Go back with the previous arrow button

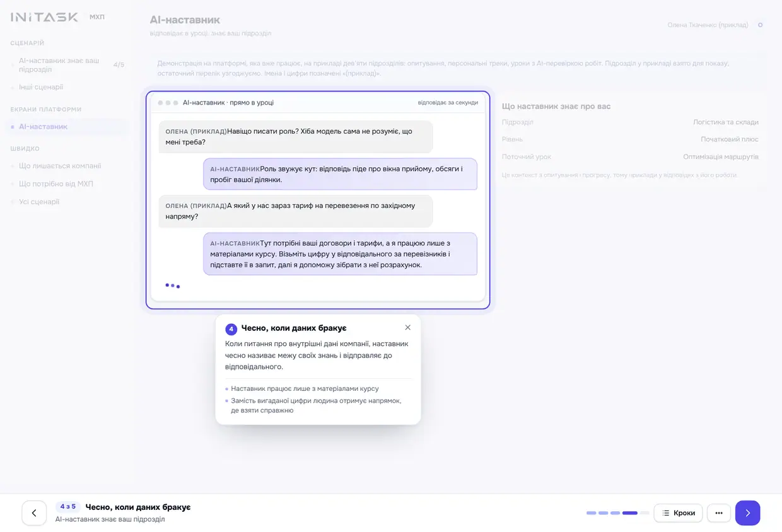click(x=34, y=513)
